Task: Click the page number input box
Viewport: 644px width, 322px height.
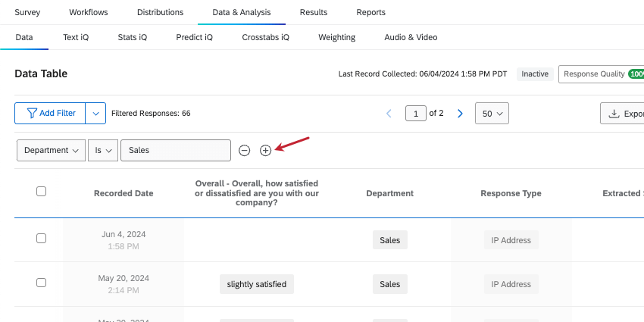Action: (416, 114)
